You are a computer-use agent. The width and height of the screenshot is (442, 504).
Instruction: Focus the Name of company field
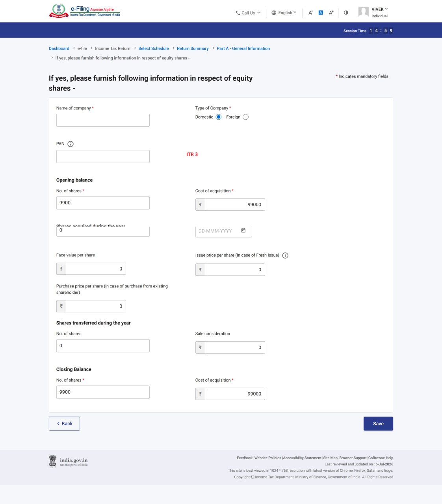coord(103,120)
